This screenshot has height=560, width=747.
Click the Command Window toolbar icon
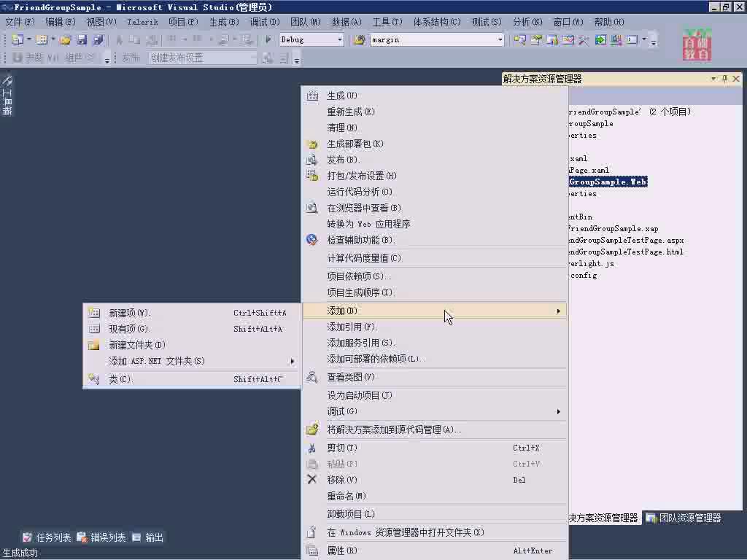632,40
